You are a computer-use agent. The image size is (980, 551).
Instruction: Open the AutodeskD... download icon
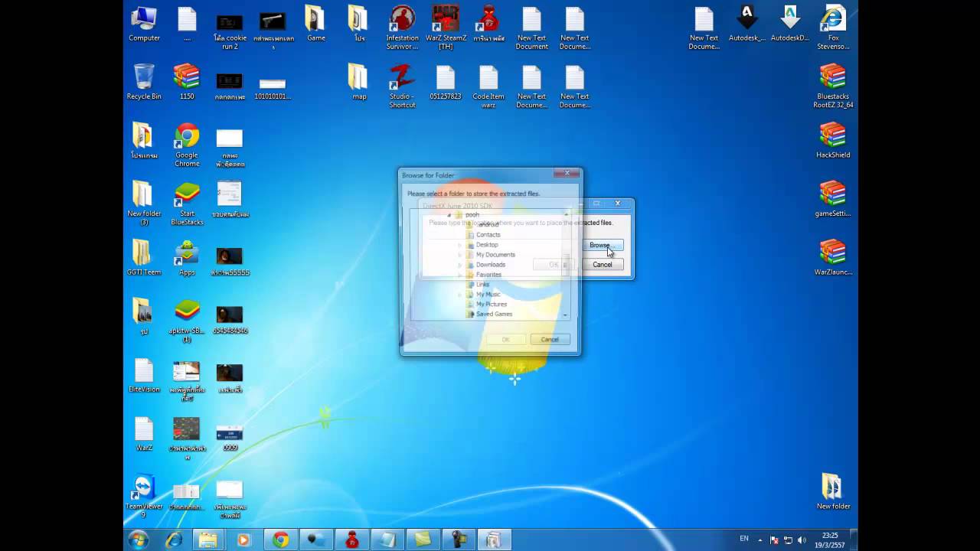[x=789, y=24]
